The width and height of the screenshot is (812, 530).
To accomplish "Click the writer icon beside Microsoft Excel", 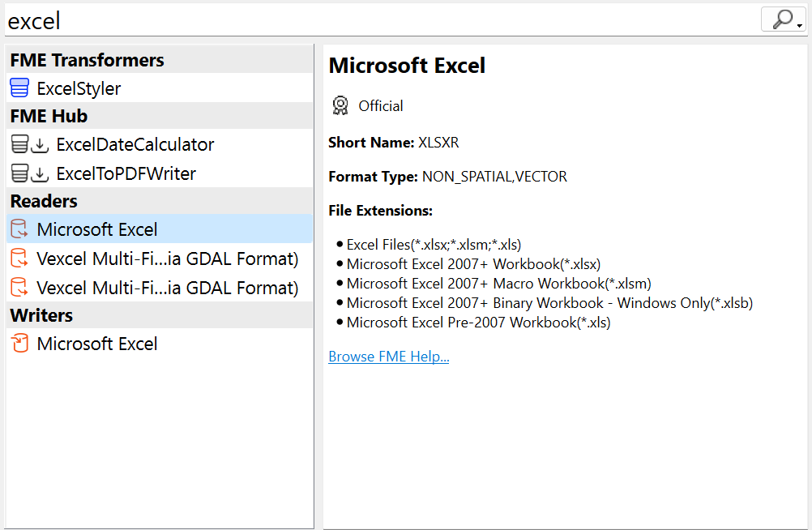I will tap(18, 344).
